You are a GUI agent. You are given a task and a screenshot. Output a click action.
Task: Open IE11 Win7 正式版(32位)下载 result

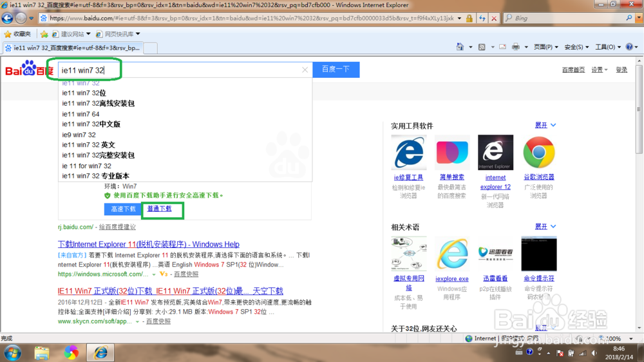pos(171,291)
